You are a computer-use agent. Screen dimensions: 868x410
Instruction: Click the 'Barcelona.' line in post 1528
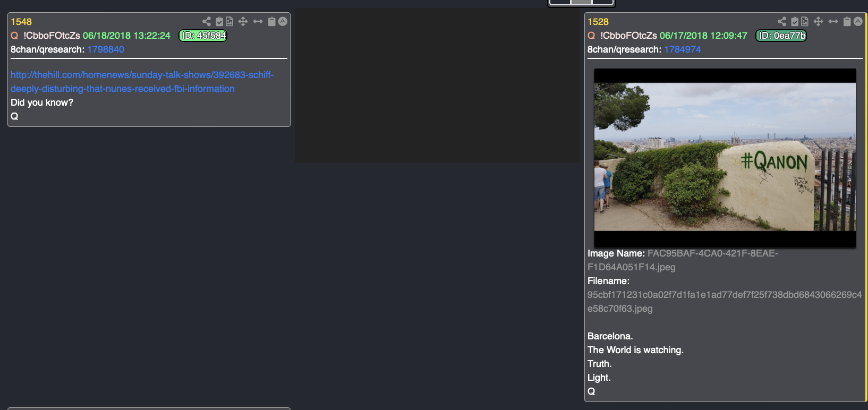pos(610,336)
